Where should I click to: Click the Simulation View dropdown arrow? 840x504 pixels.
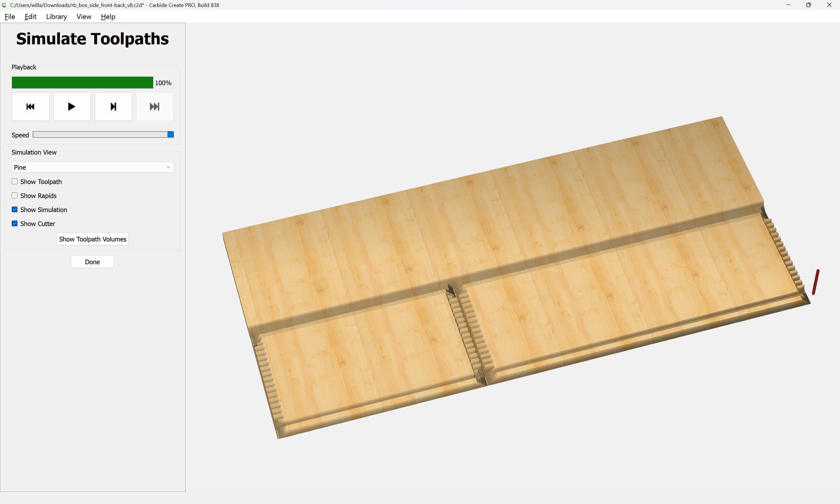[168, 168]
